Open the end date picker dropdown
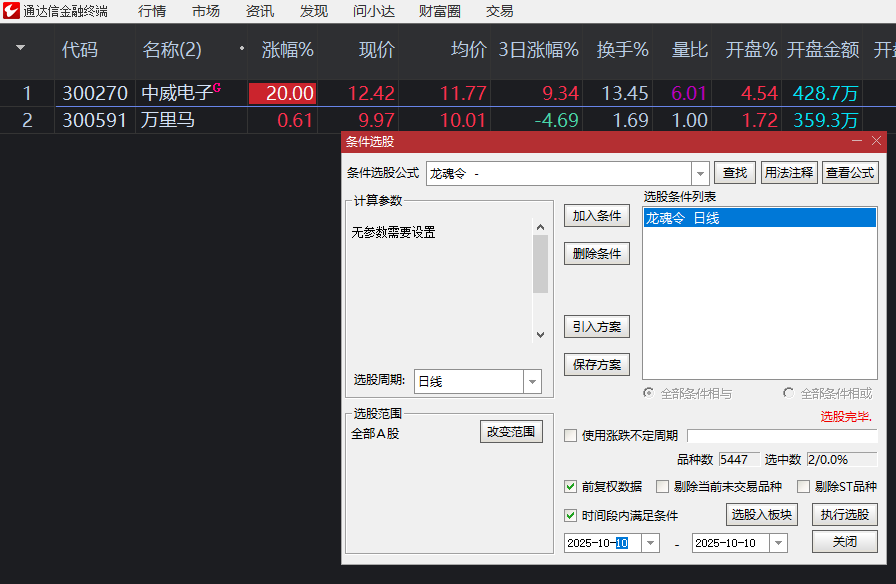Viewport: 896px width, 584px height. pyautogui.click(x=778, y=543)
